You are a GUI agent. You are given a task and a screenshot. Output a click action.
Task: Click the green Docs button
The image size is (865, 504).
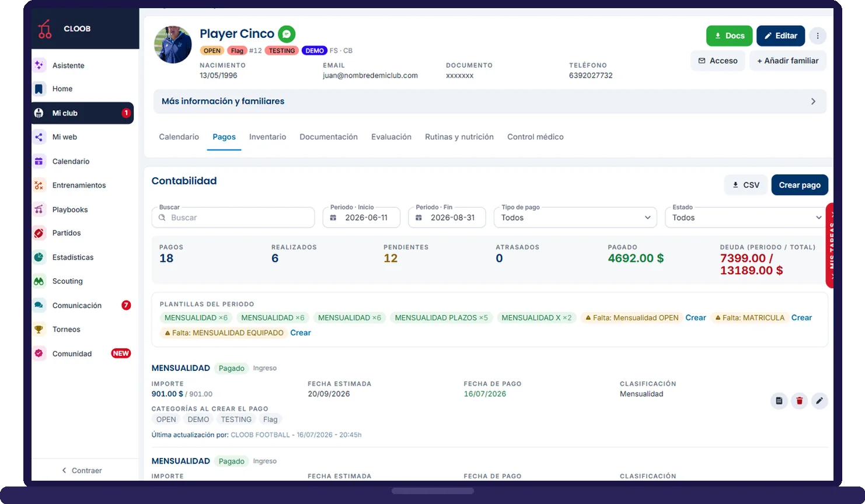click(730, 36)
